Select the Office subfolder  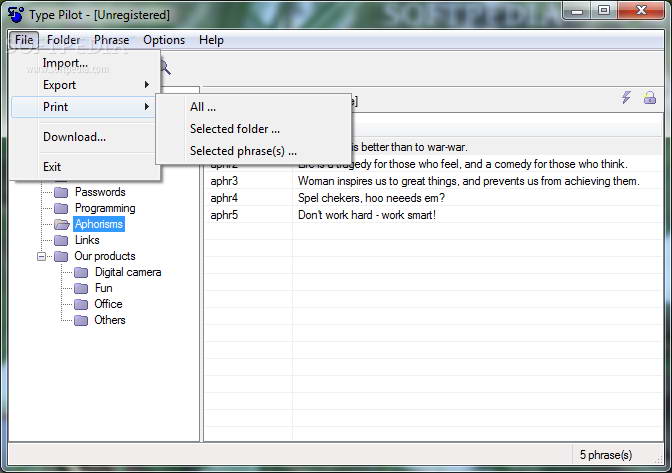point(108,304)
